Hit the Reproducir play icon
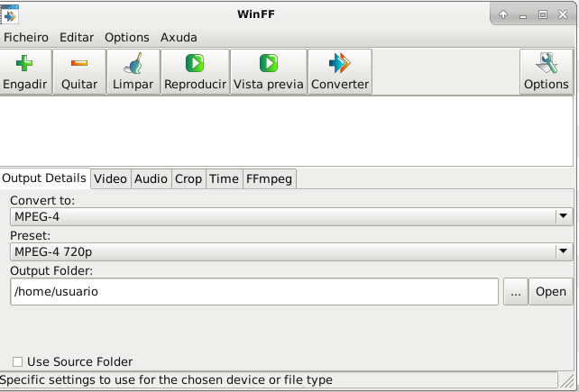 click(x=195, y=64)
